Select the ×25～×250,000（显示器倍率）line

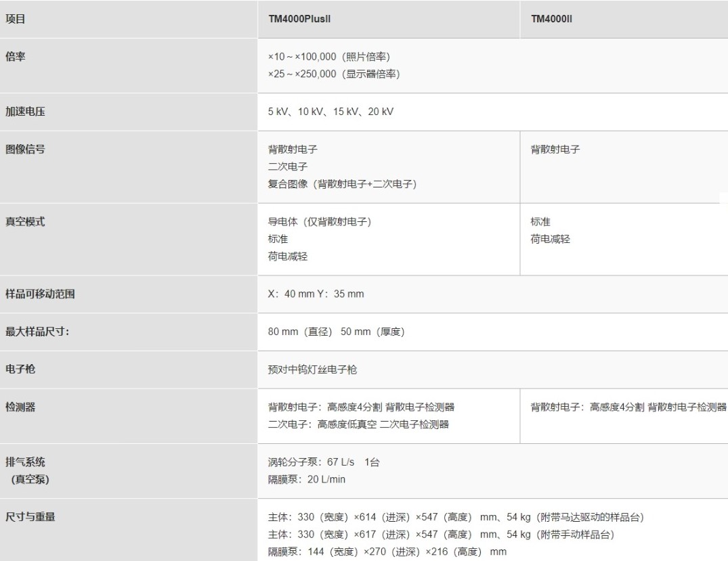point(334,74)
